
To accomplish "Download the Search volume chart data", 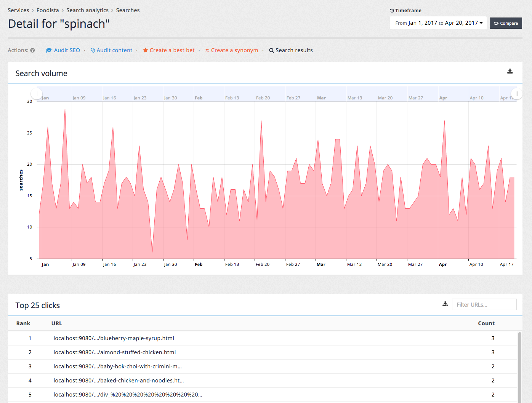I will pyautogui.click(x=510, y=71).
